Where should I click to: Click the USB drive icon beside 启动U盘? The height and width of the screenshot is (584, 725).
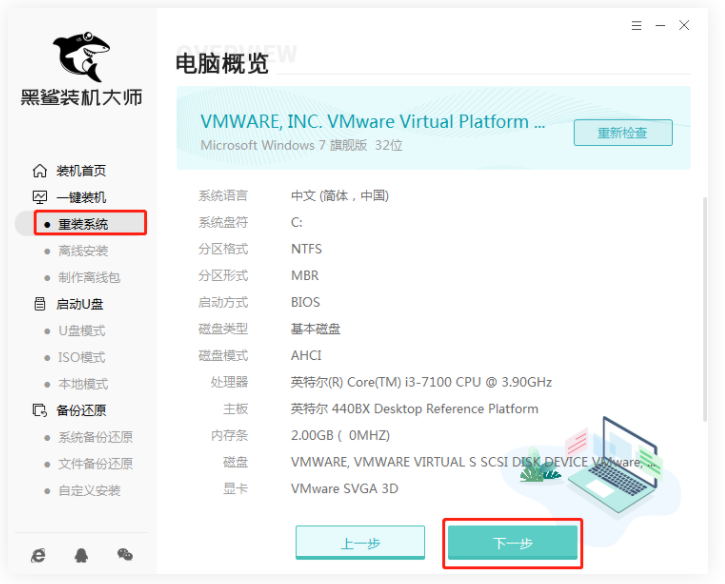pyautogui.click(x=40, y=304)
